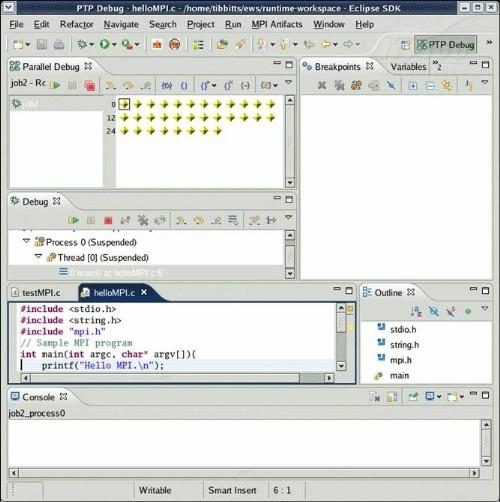The width and height of the screenshot is (500, 502).
Task: Select process 0 icon in Parallel Debug grid
Action: click(x=124, y=104)
